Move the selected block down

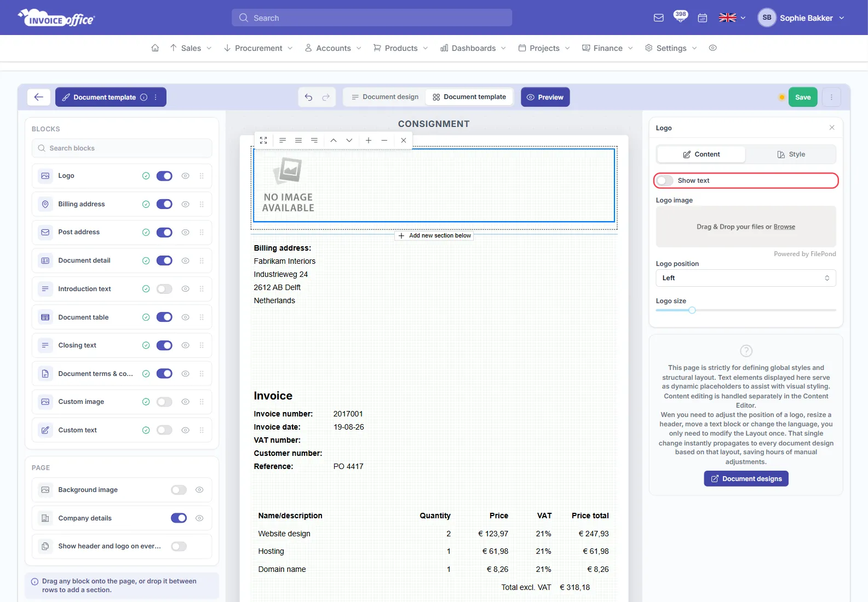coord(349,141)
